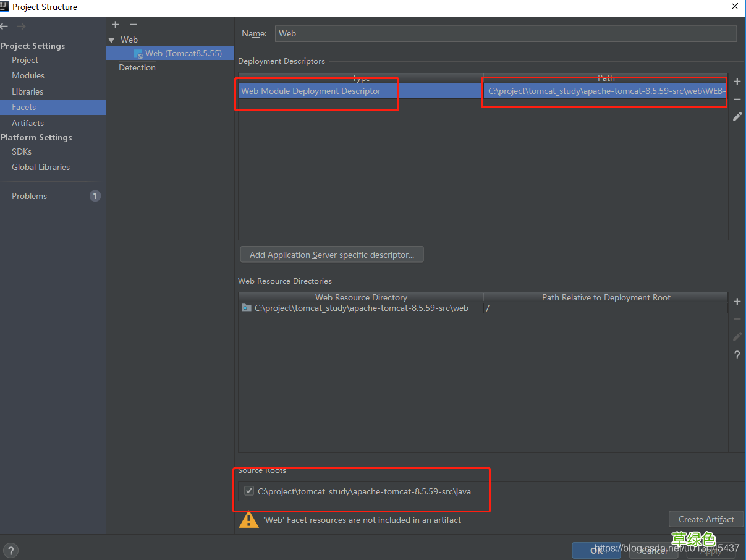This screenshot has width=746, height=560.
Task: Select Web (Tomcat8.5.55) facet
Action: pos(170,53)
